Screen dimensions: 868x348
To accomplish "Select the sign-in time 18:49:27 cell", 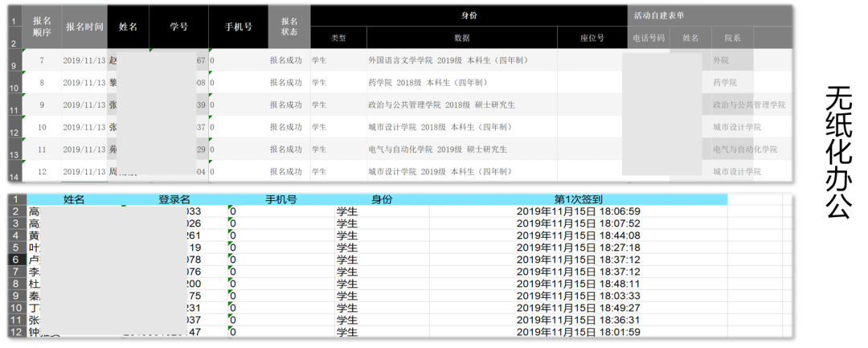I will tap(578, 308).
